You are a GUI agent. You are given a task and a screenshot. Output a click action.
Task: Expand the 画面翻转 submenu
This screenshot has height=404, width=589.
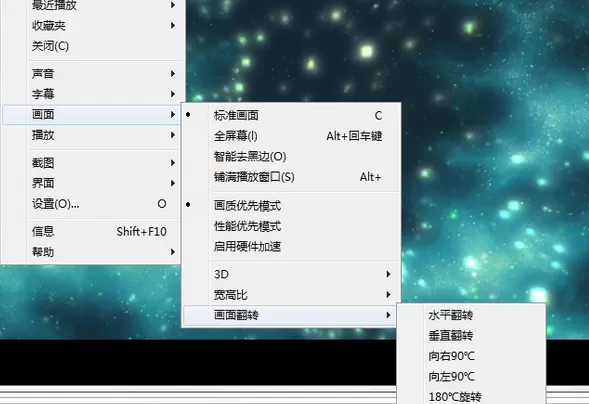(290, 315)
